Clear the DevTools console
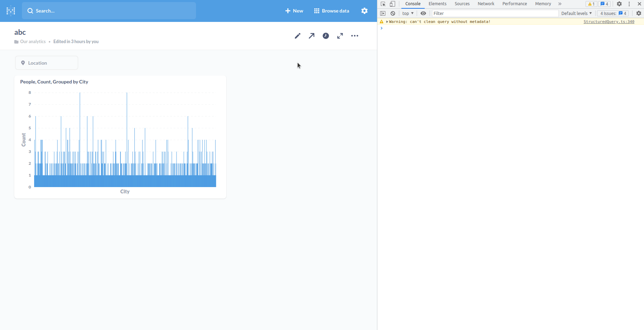 (393, 13)
